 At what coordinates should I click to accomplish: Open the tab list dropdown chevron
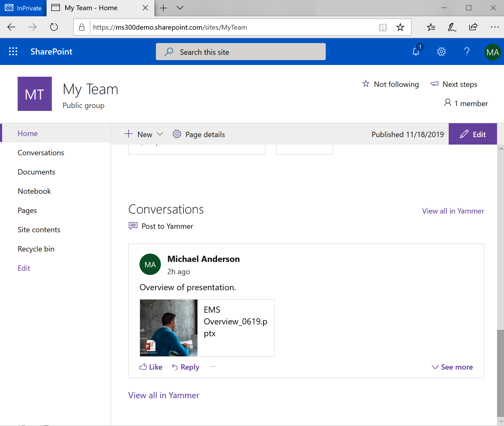coord(180,8)
